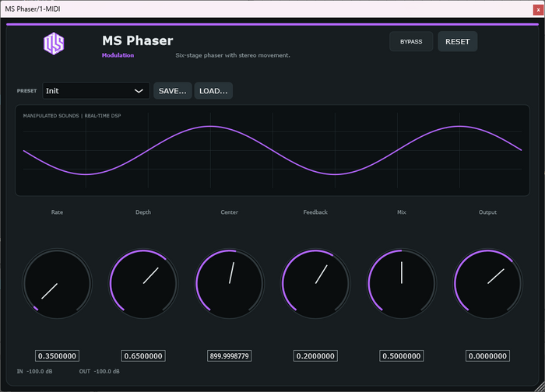Click the LOAD... preset button
Image resolution: width=545 pixels, height=392 pixels.
(213, 91)
